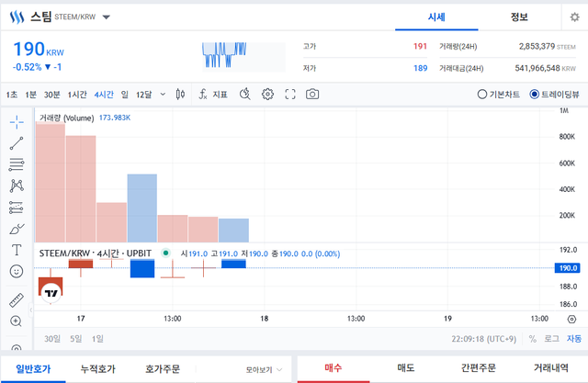
Task: Click the 거래량 (Volume) indicator label
Action: point(66,118)
